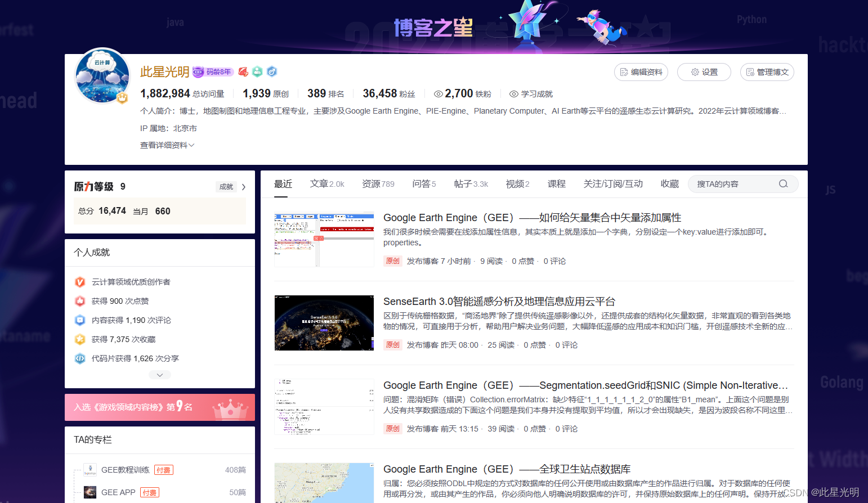The image size is (868, 503).
Task: Click the 编辑资料 button
Action: click(641, 72)
